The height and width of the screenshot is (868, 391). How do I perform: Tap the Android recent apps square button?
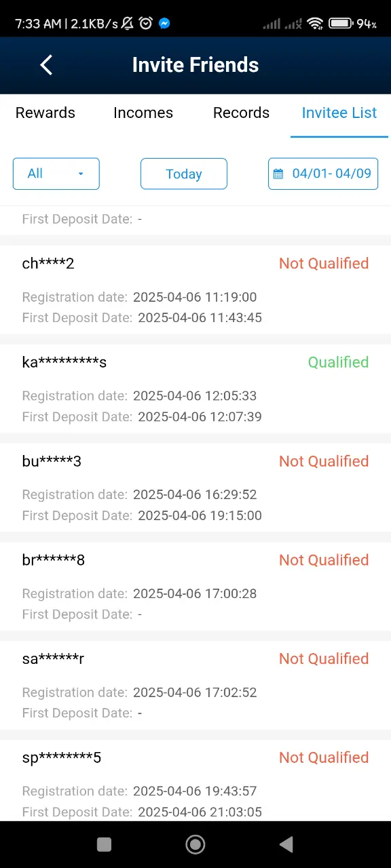click(104, 844)
